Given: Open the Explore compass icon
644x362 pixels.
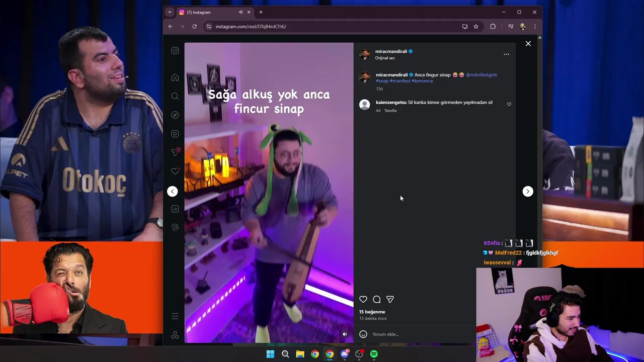Looking at the screenshot, I should pyautogui.click(x=175, y=115).
